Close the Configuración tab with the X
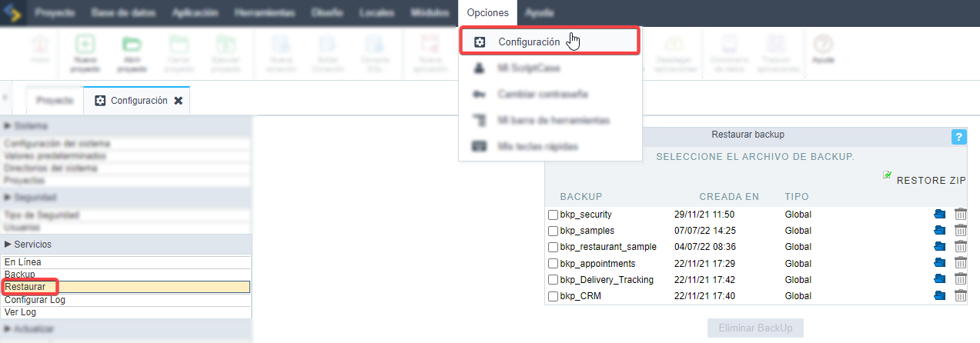 pos(178,101)
